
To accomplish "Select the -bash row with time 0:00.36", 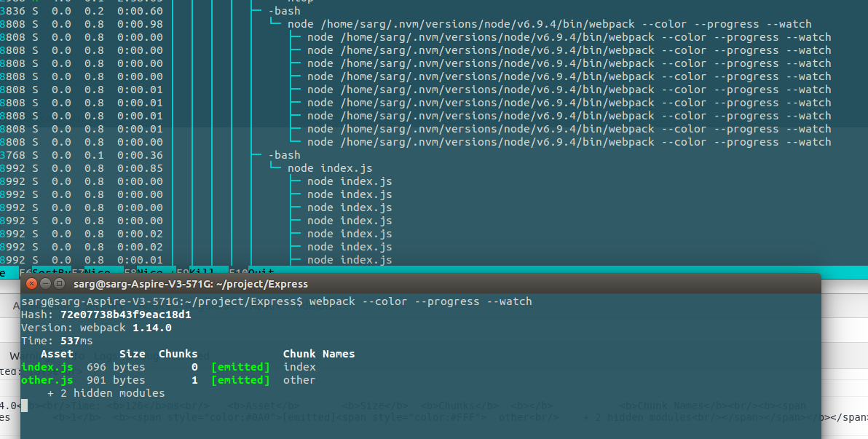I will click(x=434, y=155).
